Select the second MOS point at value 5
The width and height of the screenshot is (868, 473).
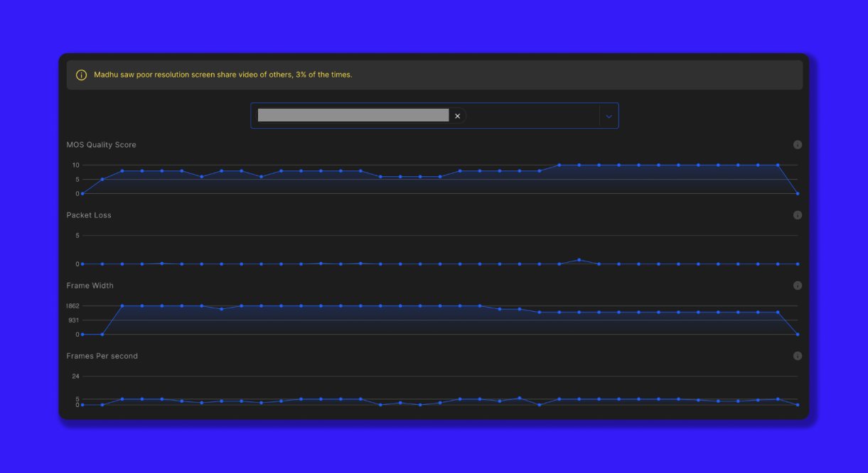(x=102, y=179)
